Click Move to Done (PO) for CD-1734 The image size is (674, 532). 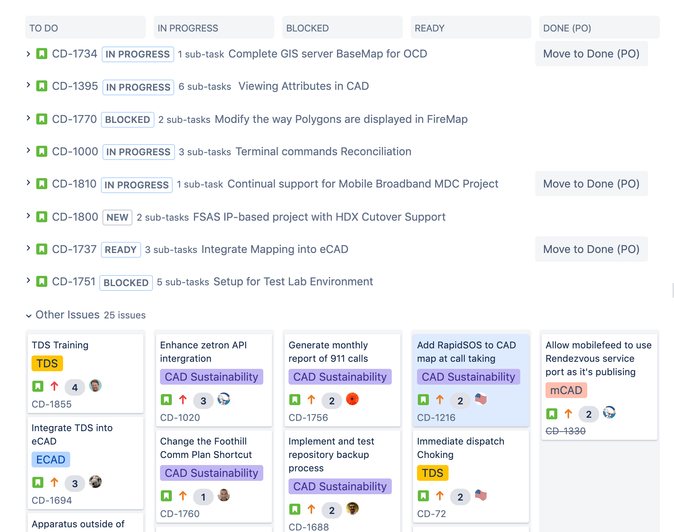(591, 54)
